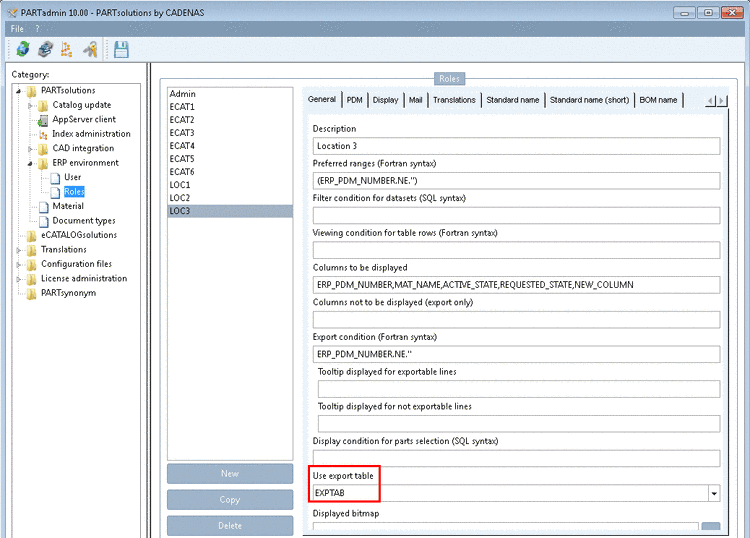Image resolution: width=750 pixels, height=538 pixels.
Task: Click the Delete role button
Action: point(230,526)
